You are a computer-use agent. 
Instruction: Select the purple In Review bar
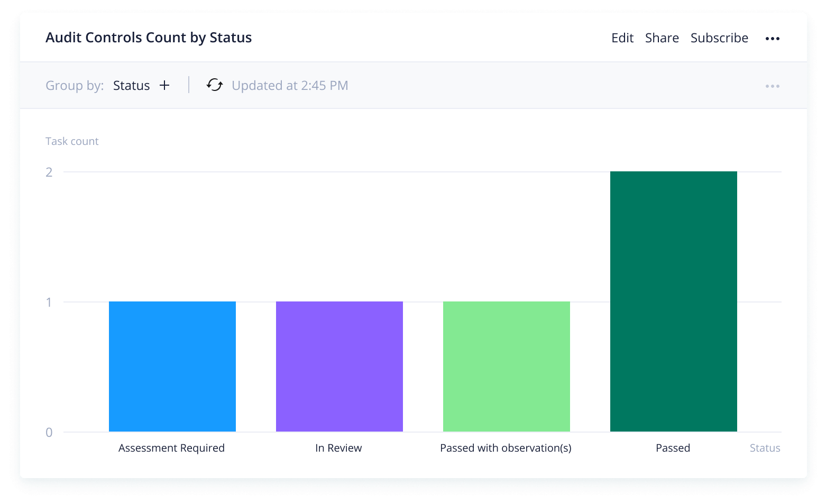pos(339,366)
